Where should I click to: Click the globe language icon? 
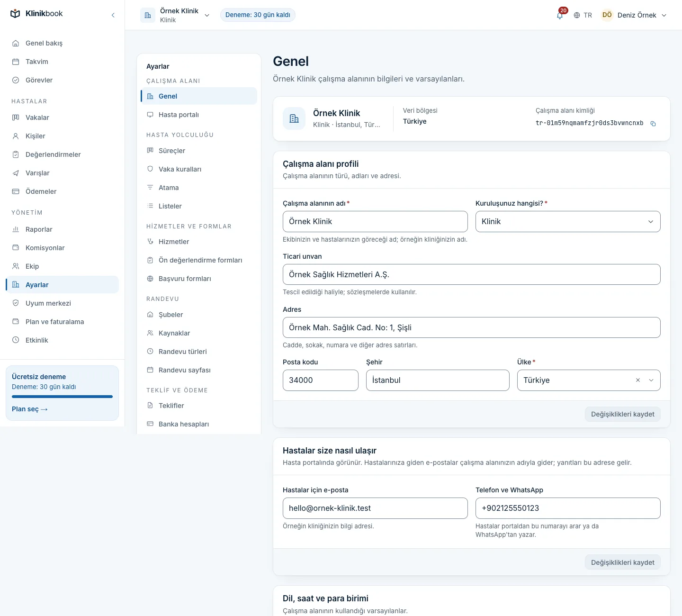click(577, 15)
